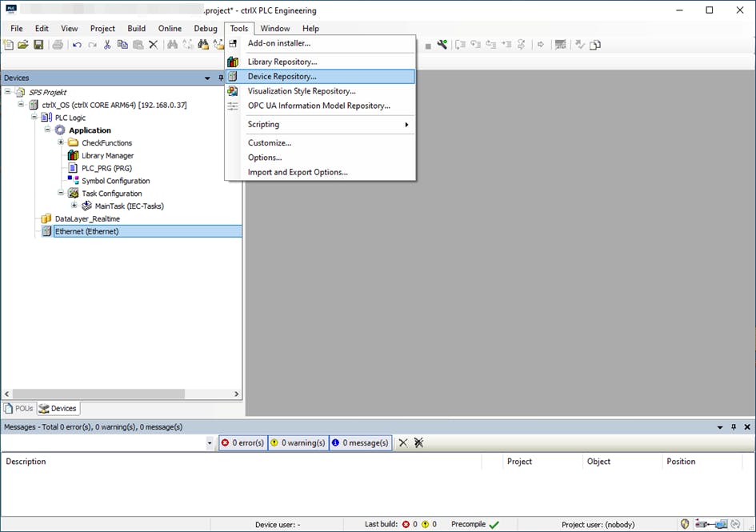Viewport: 756px width, 532px height.
Task: Open a project using the folder icon
Action: 23,45
